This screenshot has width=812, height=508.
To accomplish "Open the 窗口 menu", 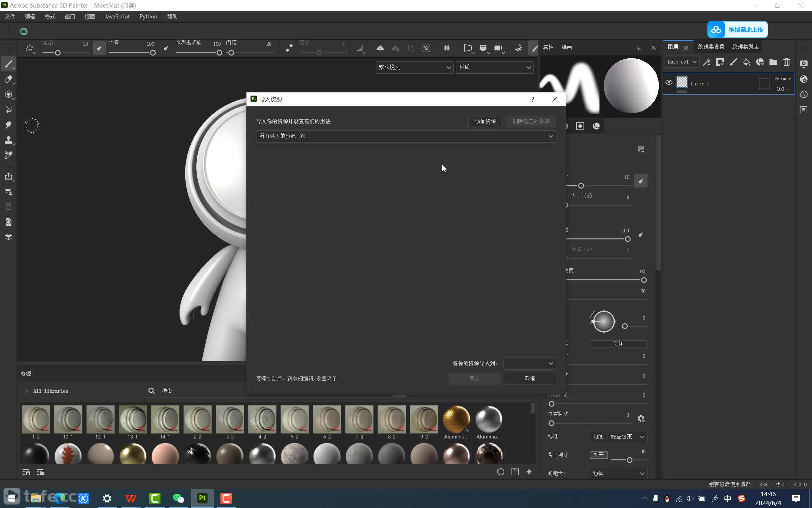I will 70,17.
